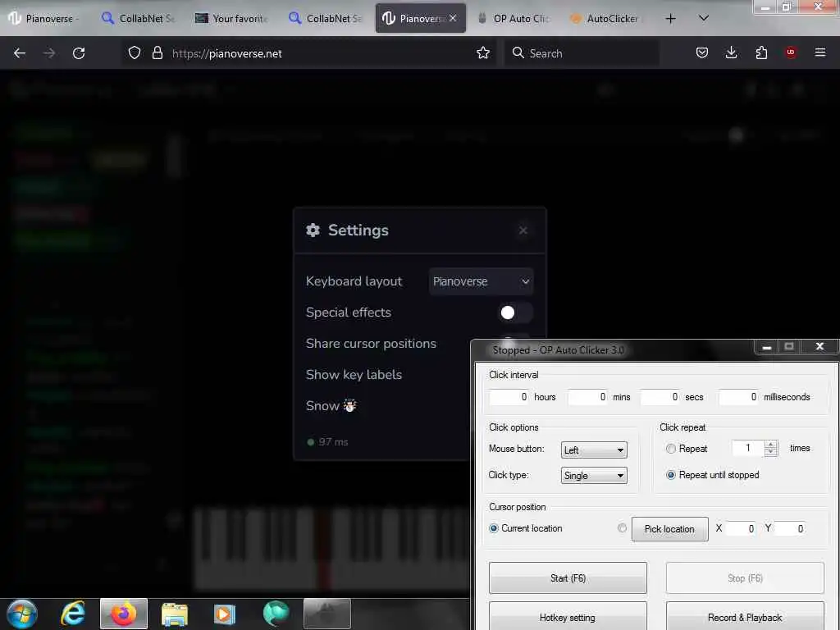Reload the Pianoverse page
The width and height of the screenshot is (840, 630).
click(x=79, y=53)
